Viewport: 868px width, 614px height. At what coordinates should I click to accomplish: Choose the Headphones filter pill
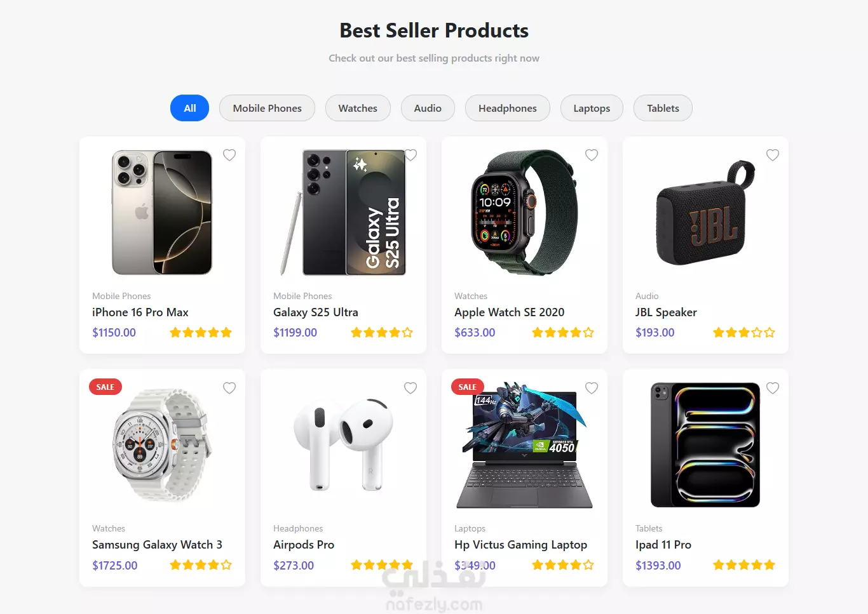[507, 108]
